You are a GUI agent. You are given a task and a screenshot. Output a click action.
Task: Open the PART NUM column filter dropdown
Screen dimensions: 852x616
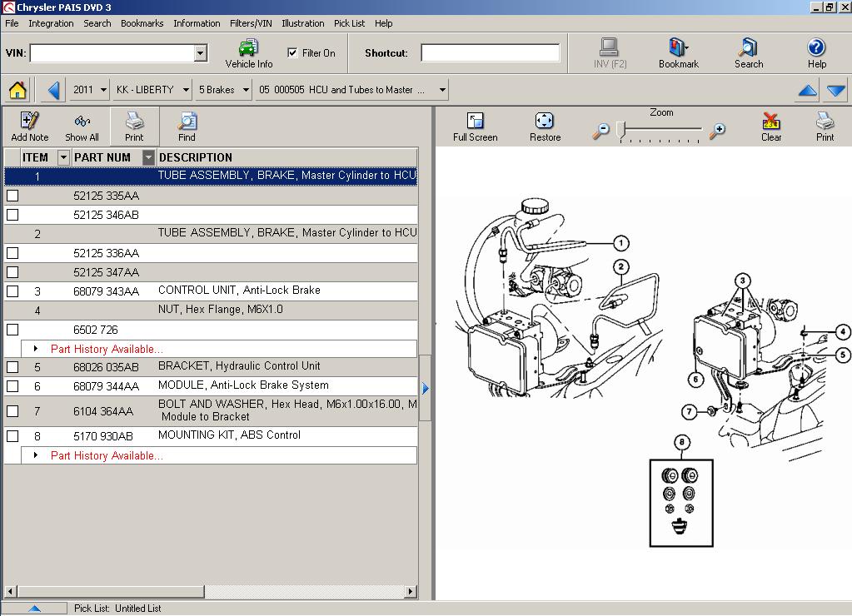(148, 157)
